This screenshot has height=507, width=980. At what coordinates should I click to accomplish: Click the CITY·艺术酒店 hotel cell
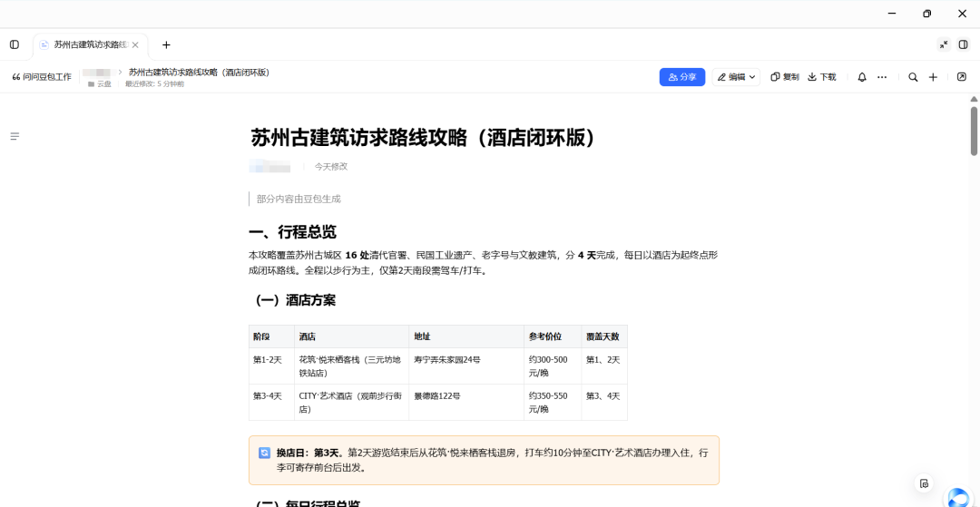click(x=352, y=402)
